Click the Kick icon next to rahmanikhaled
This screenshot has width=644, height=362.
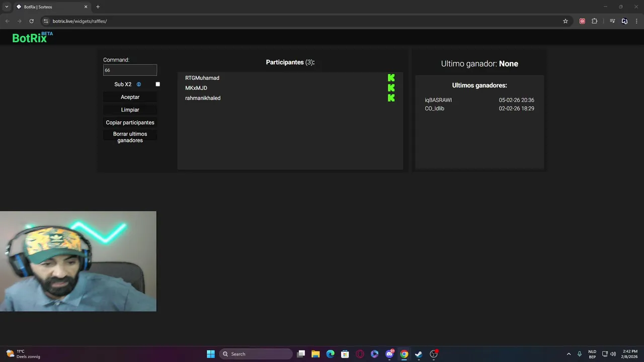pos(391,98)
